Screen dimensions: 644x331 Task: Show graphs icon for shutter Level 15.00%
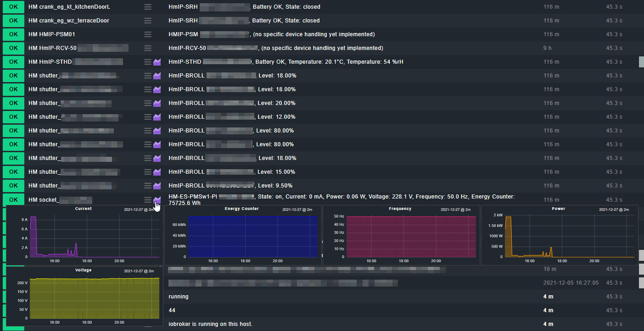(x=157, y=172)
